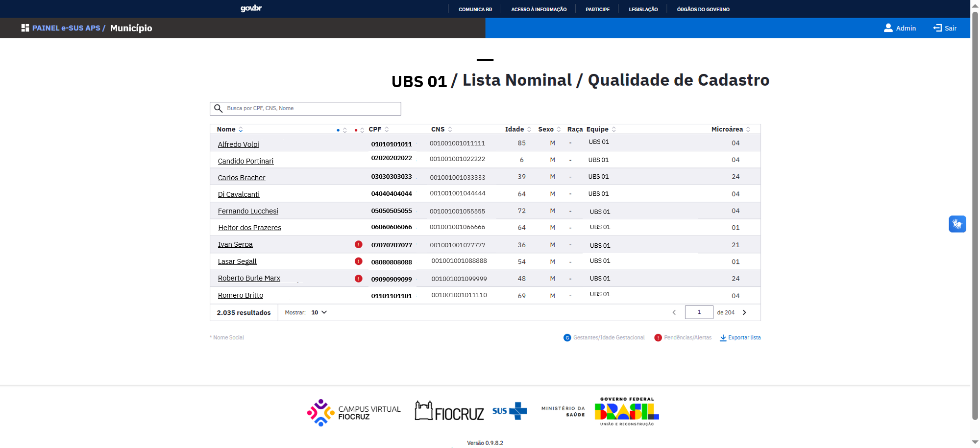The image size is (980, 448).
Task: Open the PAINEL e-SUS APS grid icon
Action: (25, 28)
